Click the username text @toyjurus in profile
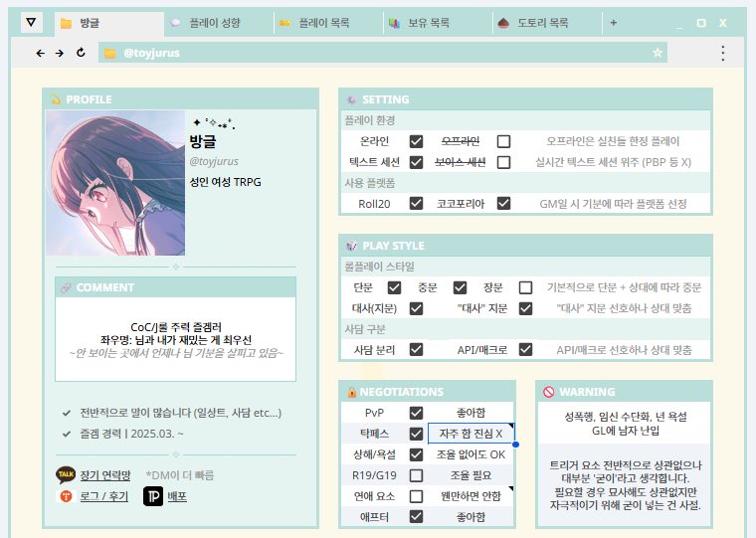The height and width of the screenshot is (538, 756). [x=214, y=161]
